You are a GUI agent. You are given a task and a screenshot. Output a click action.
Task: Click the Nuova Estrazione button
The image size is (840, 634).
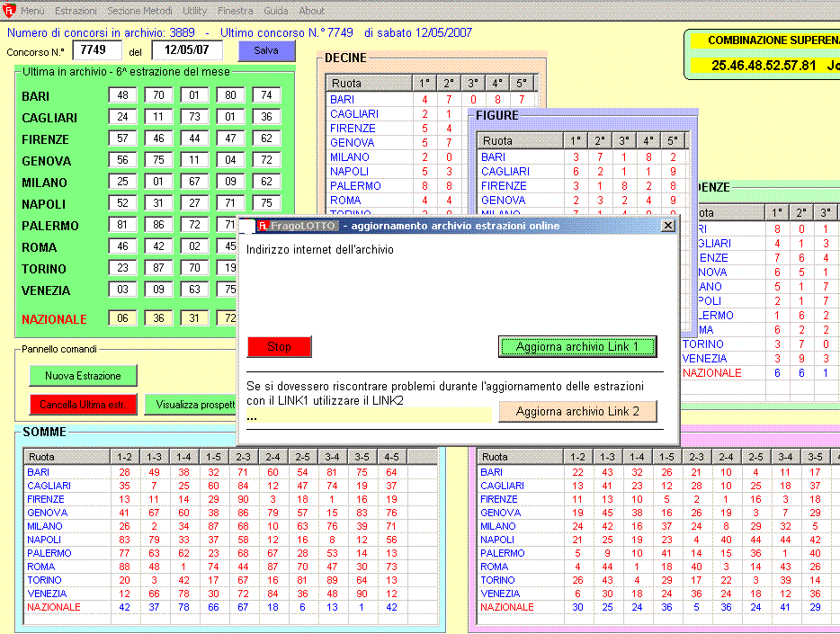83,375
